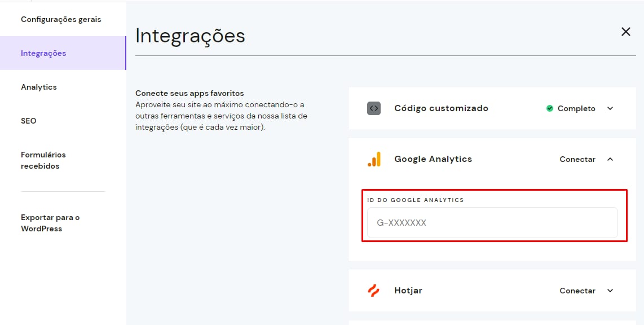Viewport: 644px width, 325px height.
Task: Open Configurações gerais in sidebar
Action: coord(61,19)
